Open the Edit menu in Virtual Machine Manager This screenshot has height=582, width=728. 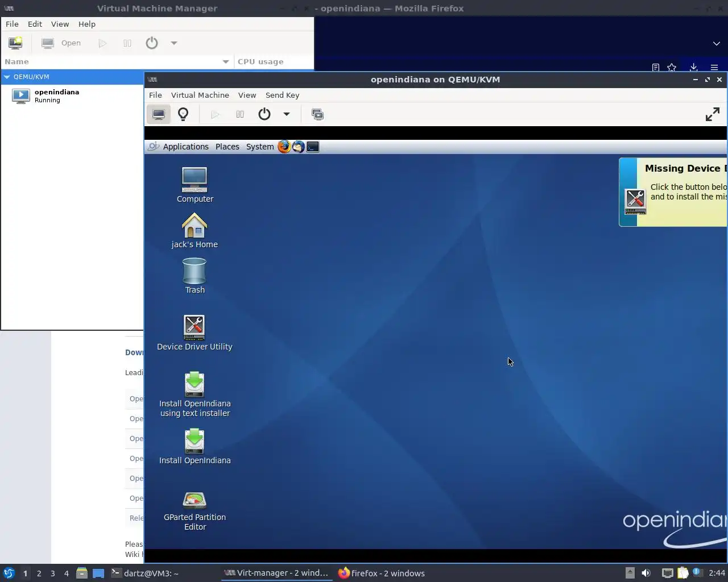click(x=35, y=24)
